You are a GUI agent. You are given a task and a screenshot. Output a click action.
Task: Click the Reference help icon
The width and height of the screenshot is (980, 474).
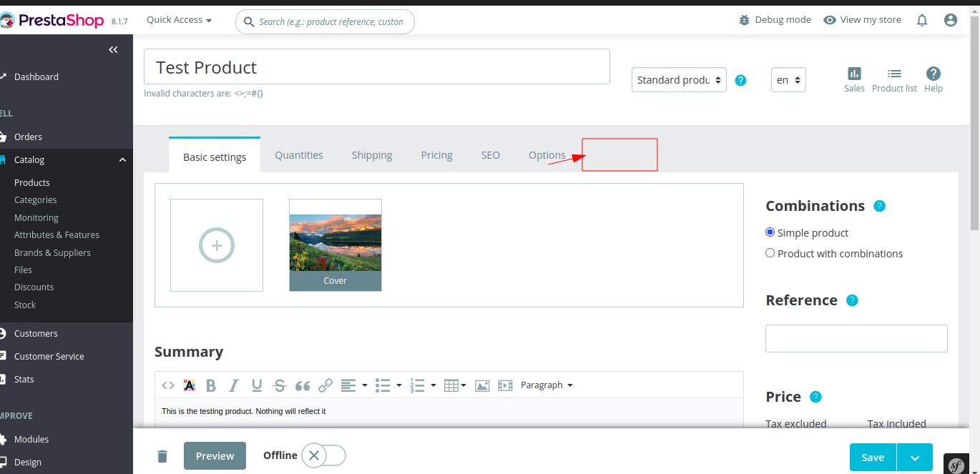pos(852,300)
